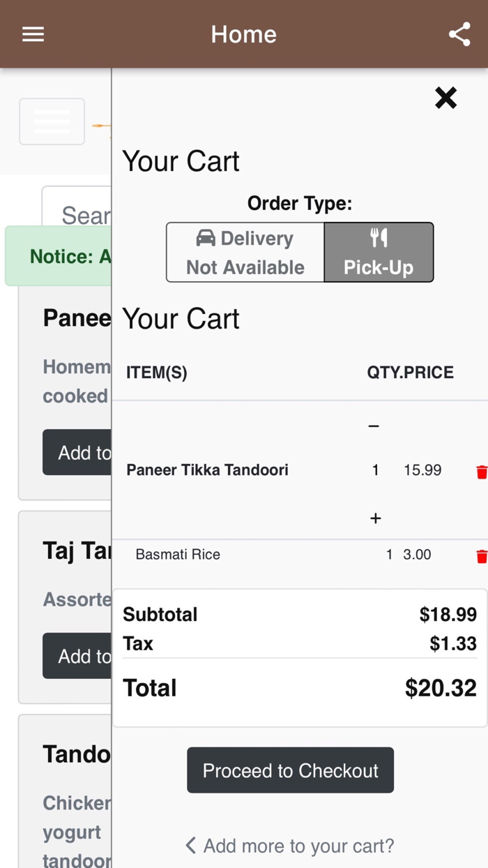Select Pick-Up order type
Image resolution: width=488 pixels, height=868 pixels.
click(379, 253)
